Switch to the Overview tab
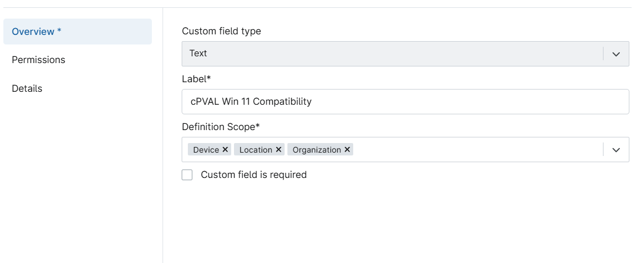Viewport: 644px width, 263px height. [x=78, y=31]
